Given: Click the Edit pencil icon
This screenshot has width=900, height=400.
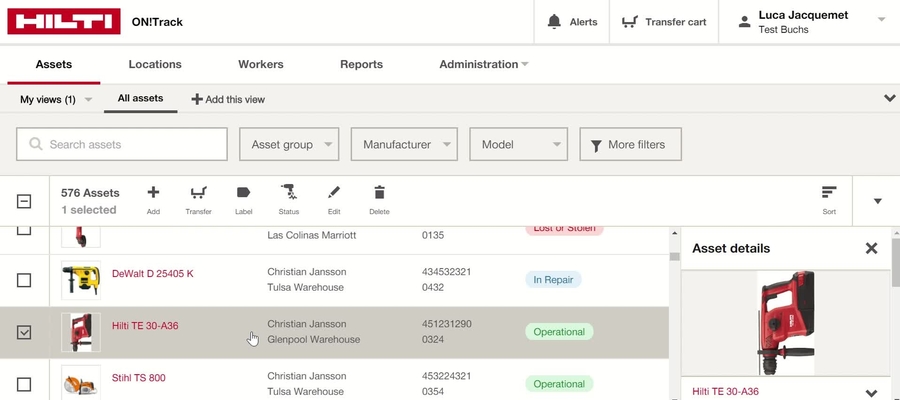Looking at the screenshot, I should (x=334, y=192).
